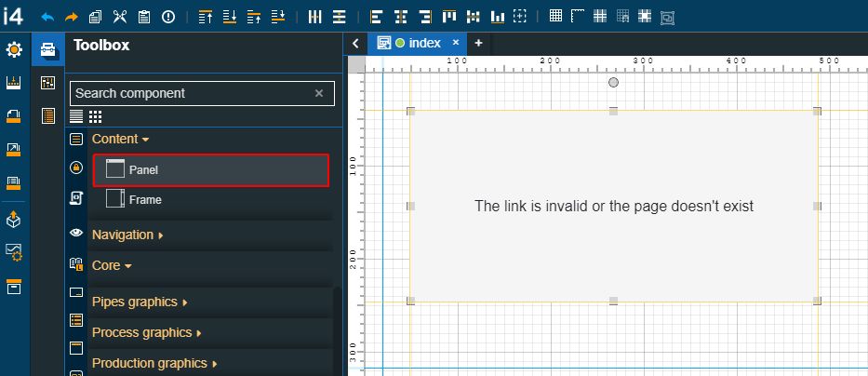Screen dimensions: 868x376
Task: Click the eye icon beside Navigation
Action: point(76,233)
